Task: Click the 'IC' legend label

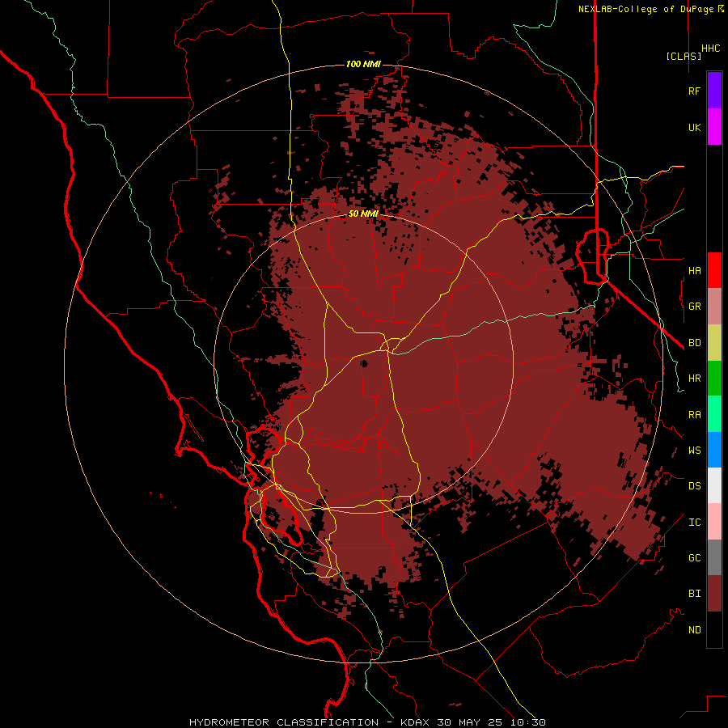Action: point(695,523)
